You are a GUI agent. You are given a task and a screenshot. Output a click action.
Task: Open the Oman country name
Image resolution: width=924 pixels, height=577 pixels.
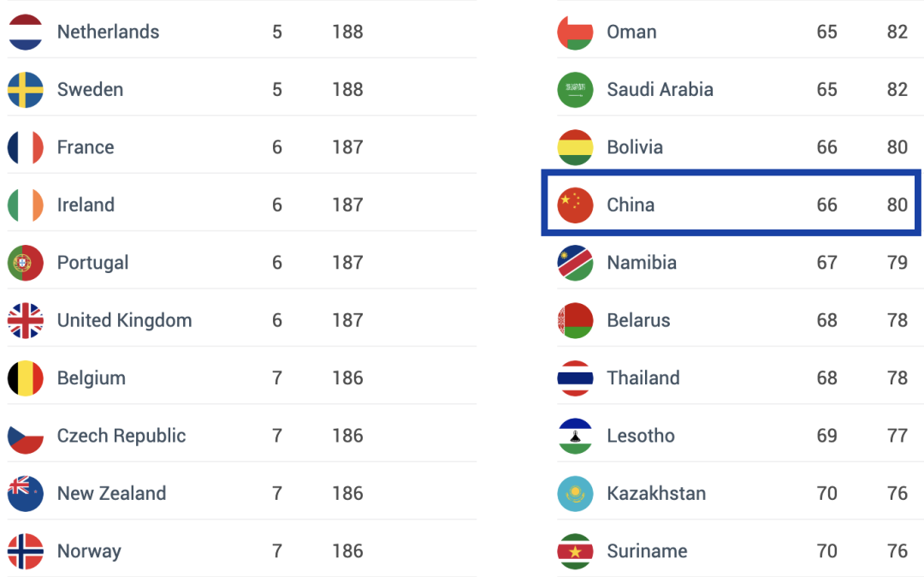point(631,32)
